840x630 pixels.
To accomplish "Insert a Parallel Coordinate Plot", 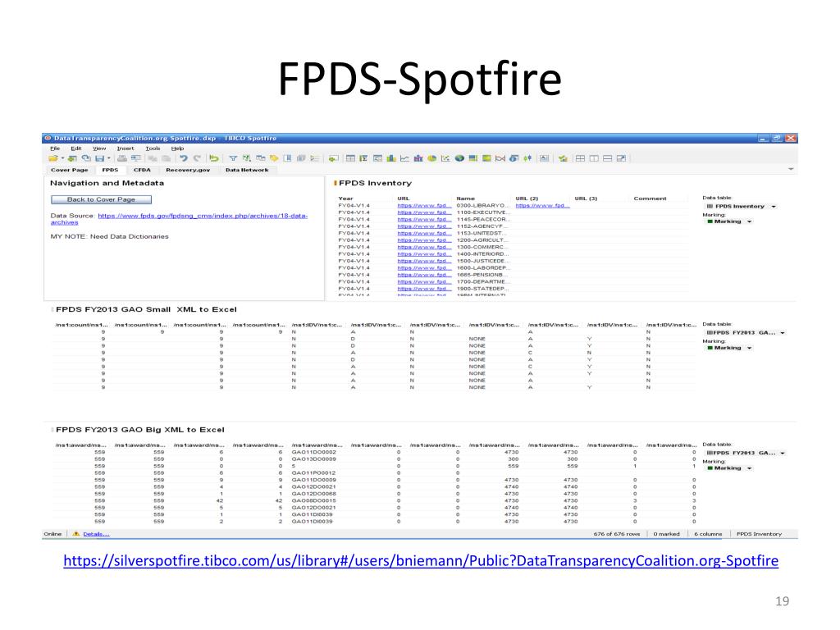I will click(x=500, y=158).
